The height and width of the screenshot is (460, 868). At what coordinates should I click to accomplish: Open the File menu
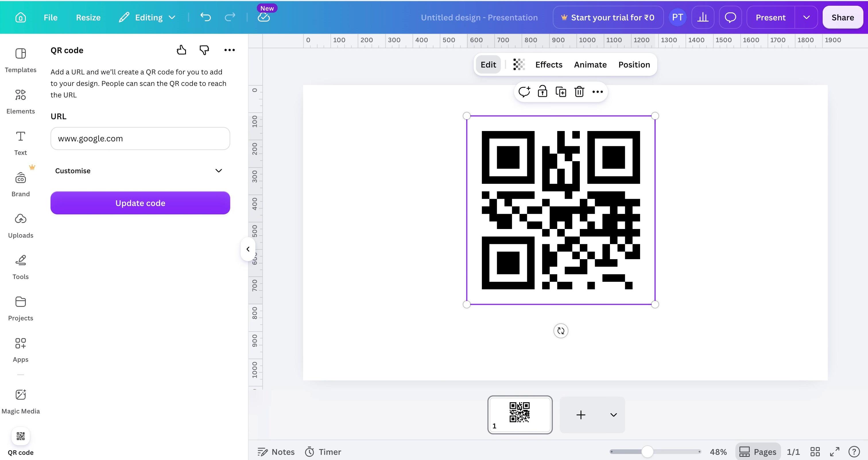[x=51, y=17]
